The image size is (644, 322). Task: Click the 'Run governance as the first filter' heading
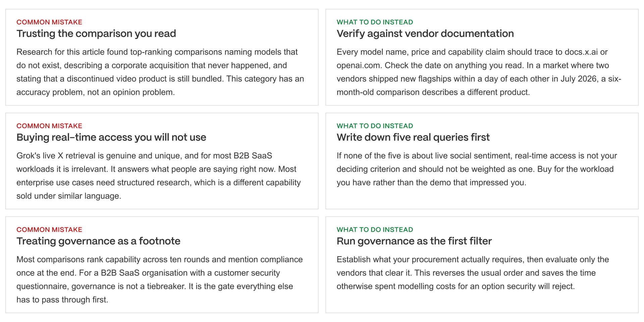[414, 241]
